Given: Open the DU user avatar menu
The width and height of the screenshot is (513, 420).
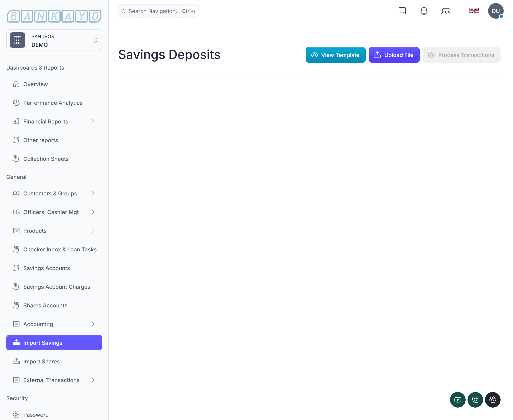Looking at the screenshot, I should coord(495,11).
